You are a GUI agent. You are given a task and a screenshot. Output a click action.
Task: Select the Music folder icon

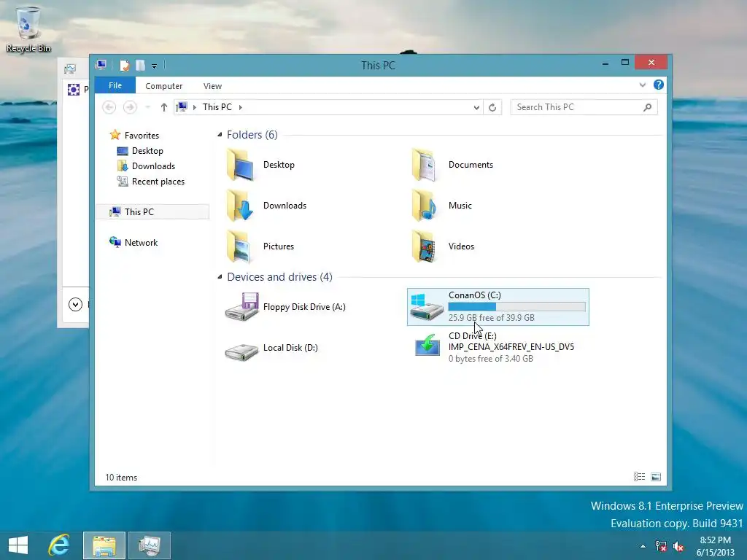click(424, 205)
